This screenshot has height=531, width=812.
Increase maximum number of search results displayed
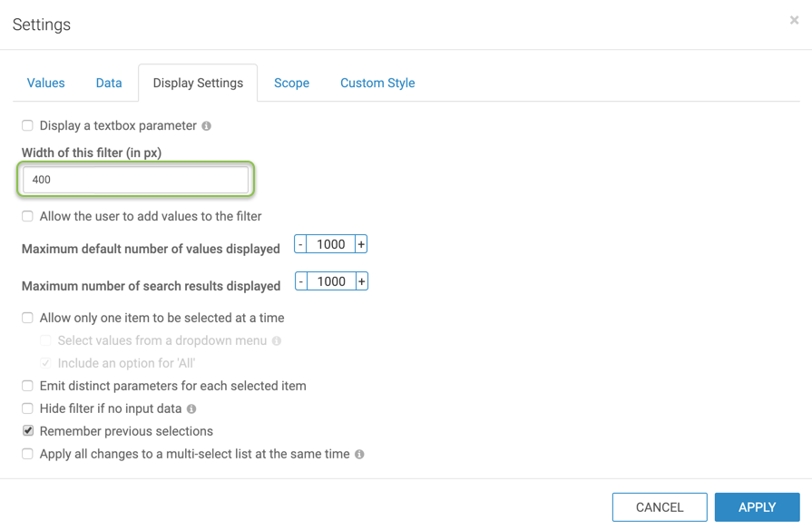tap(361, 281)
